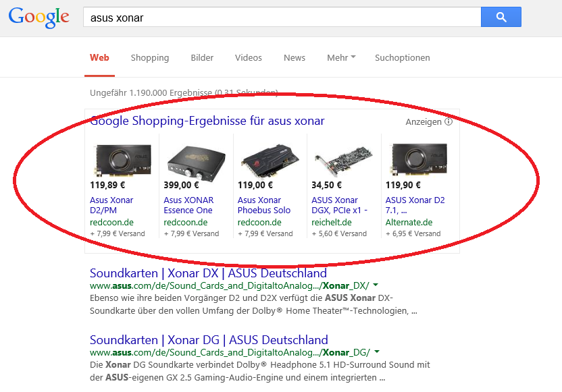Open the Asus Xonar D2/PM product link
The width and height of the screenshot is (562, 392).
111,205
